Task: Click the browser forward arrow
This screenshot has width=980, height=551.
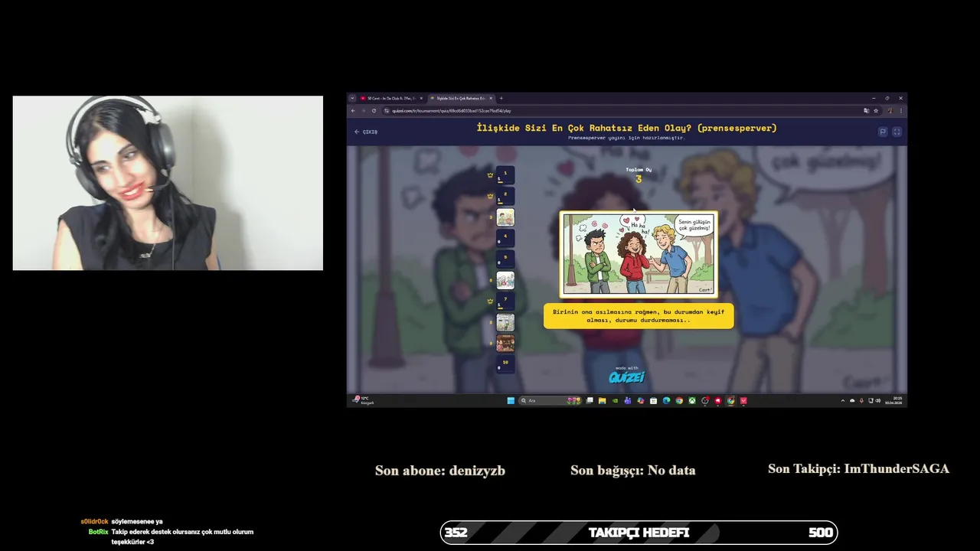Action: [x=364, y=110]
